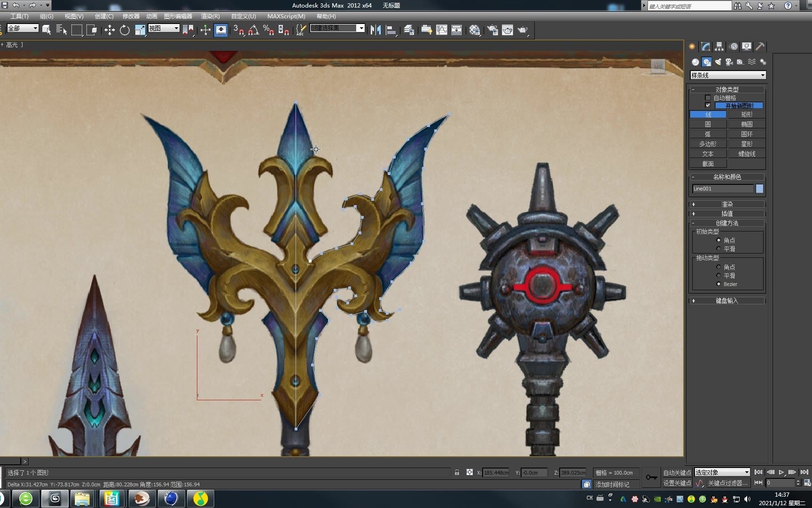This screenshot has width=812, height=508.
Task: Click the Line001 object name field
Action: [x=723, y=189]
